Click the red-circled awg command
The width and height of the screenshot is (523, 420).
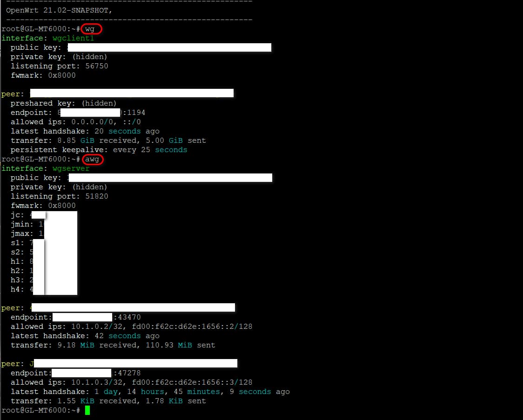coord(92,159)
